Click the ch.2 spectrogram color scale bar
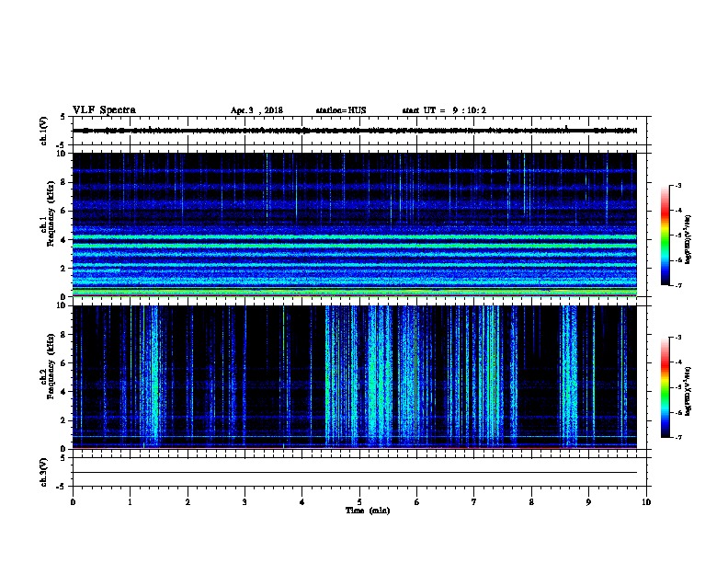Screen dimensions: 728x563 point(665,387)
